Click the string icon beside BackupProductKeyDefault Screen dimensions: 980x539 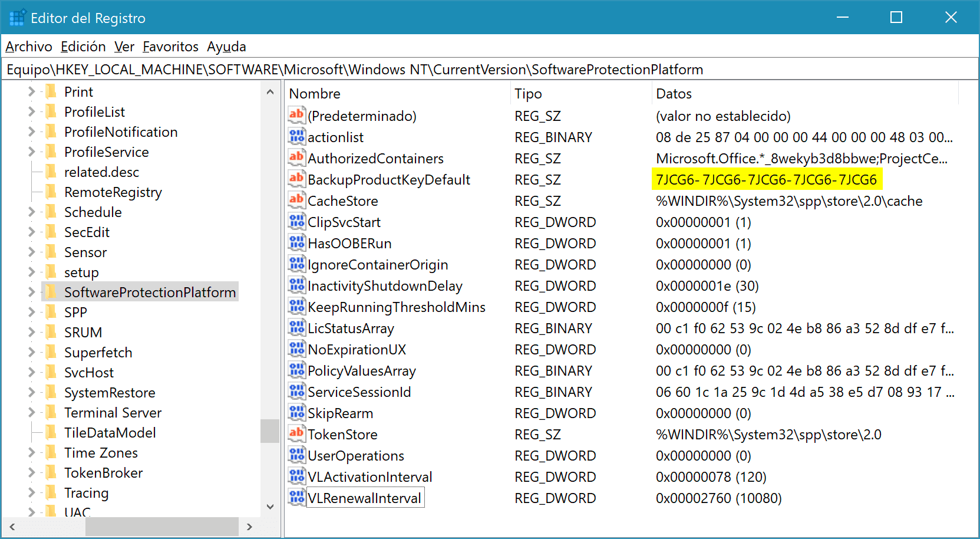pyautogui.click(x=296, y=179)
